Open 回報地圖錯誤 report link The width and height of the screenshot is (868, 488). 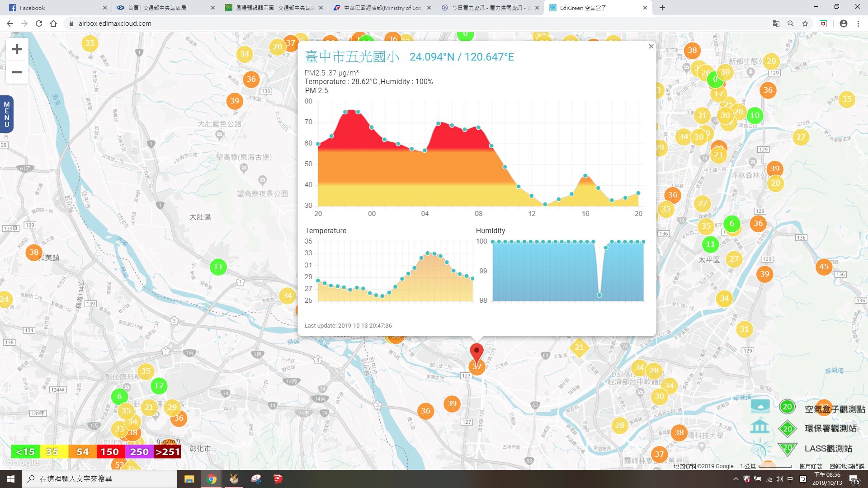pyautogui.click(x=847, y=466)
